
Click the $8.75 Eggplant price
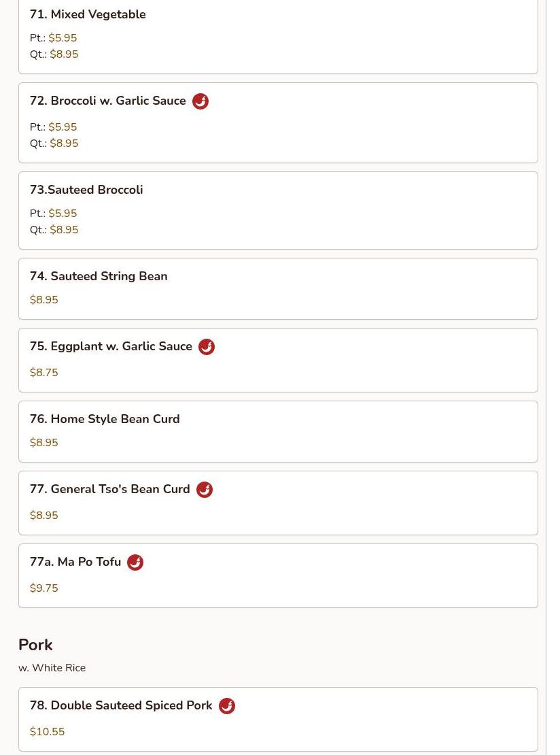(44, 373)
